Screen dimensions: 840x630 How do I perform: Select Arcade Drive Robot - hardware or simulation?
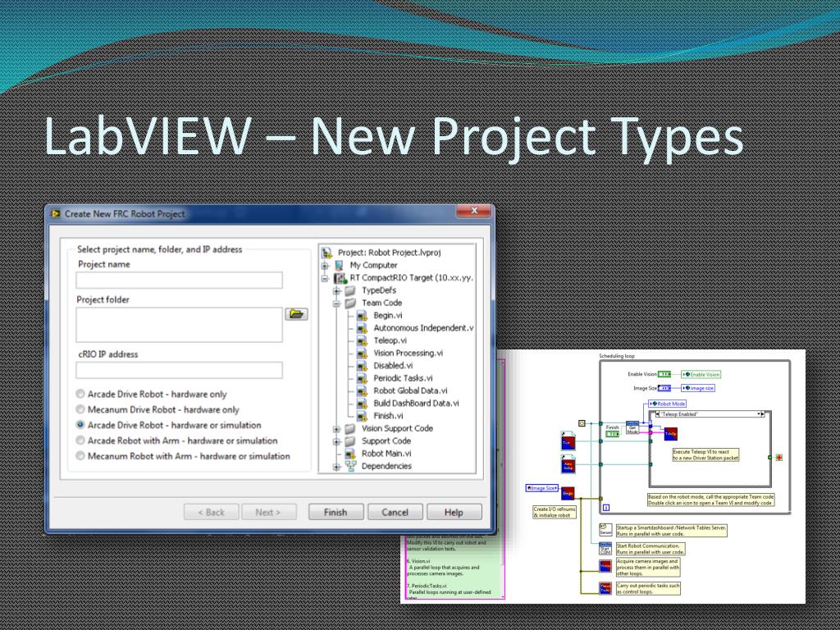[80, 426]
